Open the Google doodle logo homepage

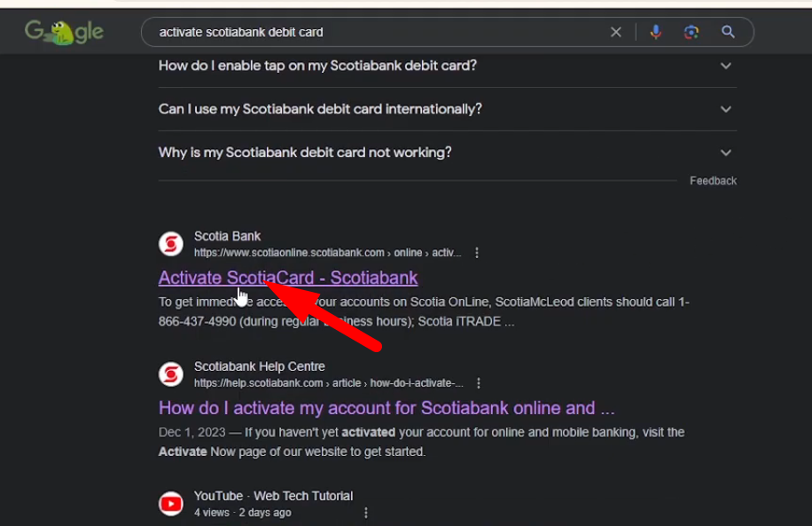click(64, 32)
